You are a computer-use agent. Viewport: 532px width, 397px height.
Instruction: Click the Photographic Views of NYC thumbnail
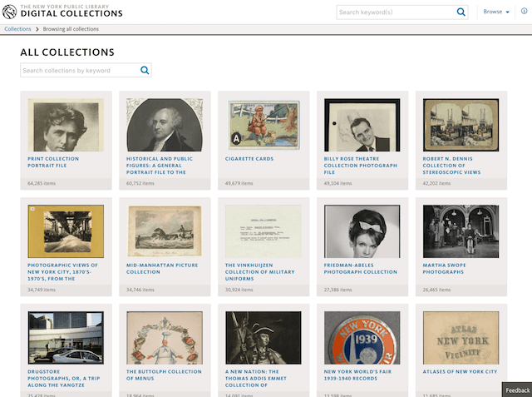pyautogui.click(x=66, y=231)
